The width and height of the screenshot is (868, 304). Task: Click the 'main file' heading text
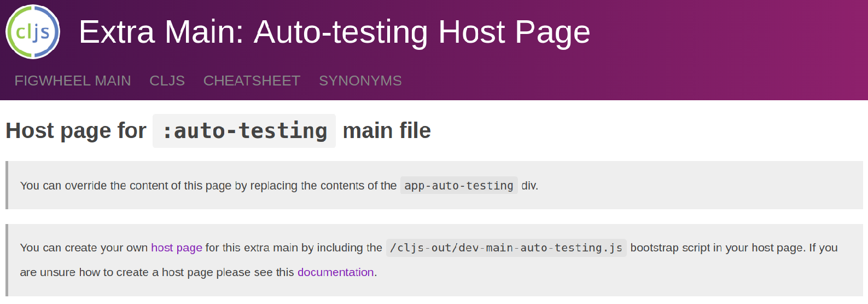[x=387, y=131]
